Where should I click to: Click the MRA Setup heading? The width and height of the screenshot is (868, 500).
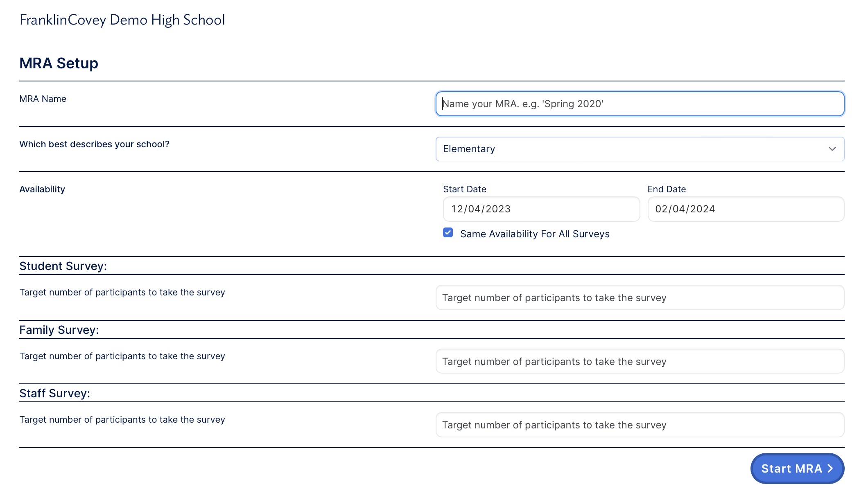[59, 63]
